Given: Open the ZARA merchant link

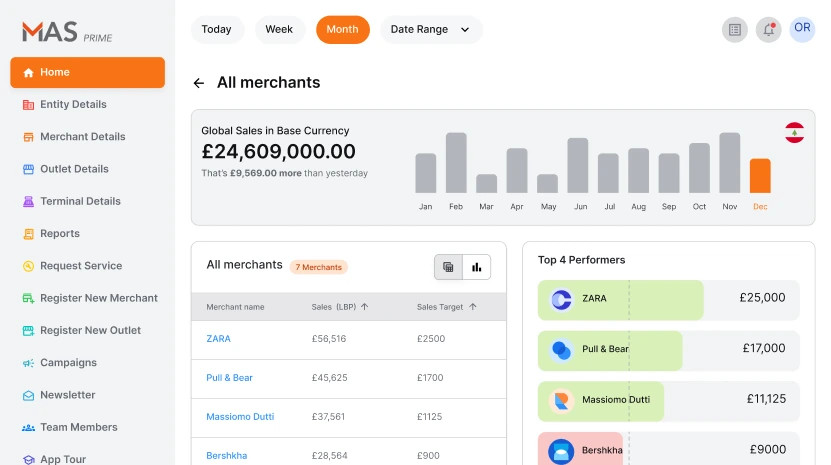Looking at the screenshot, I should pyautogui.click(x=218, y=339).
